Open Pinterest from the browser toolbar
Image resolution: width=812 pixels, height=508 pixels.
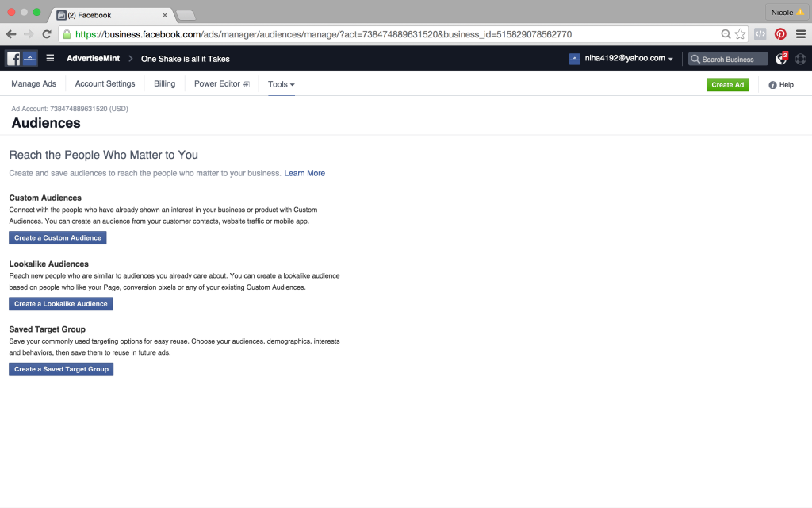[780, 34]
